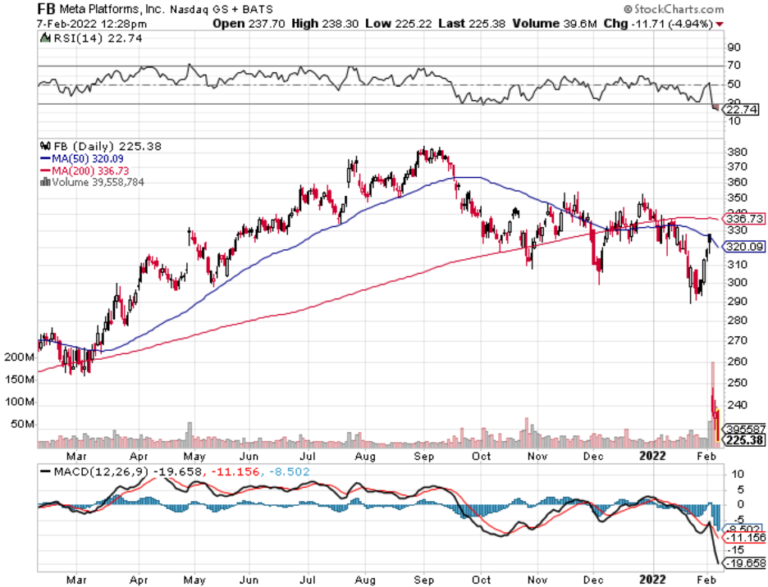Screen dimensions: 768x587
Task: Click the black MACD legend line
Action: pos(45,472)
